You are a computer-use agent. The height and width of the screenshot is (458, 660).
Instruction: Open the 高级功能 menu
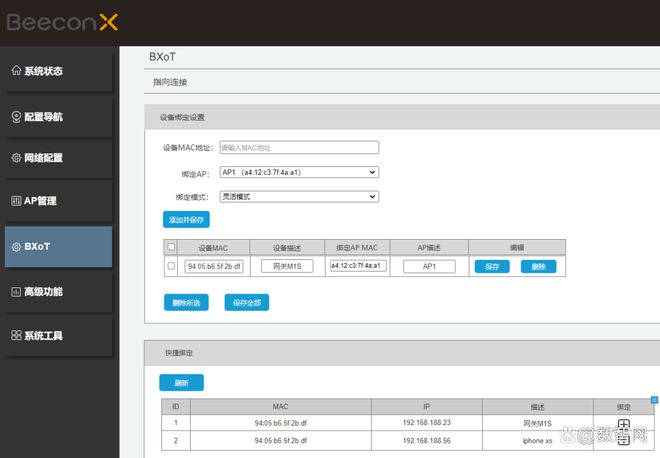pos(59,292)
